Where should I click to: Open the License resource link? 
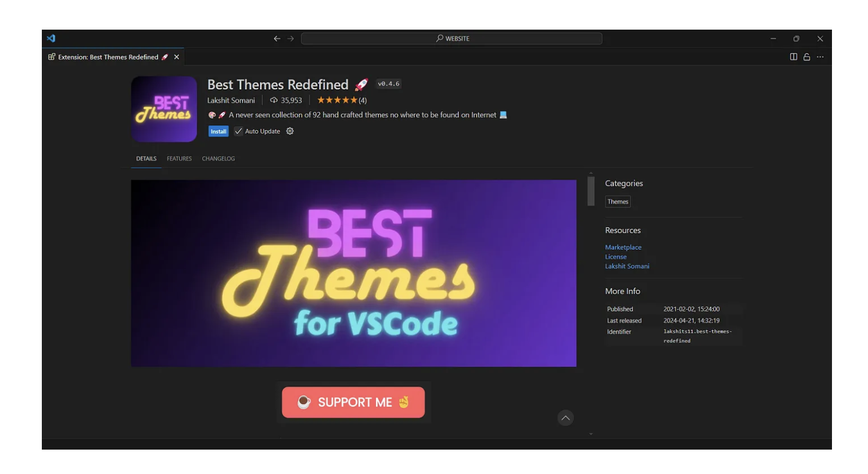(x=615, y=257)
